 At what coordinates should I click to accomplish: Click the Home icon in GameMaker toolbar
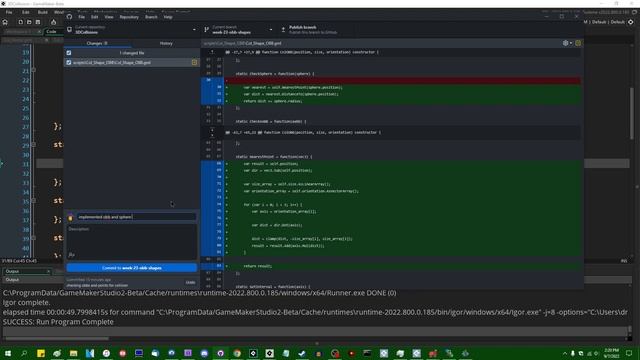5,22
